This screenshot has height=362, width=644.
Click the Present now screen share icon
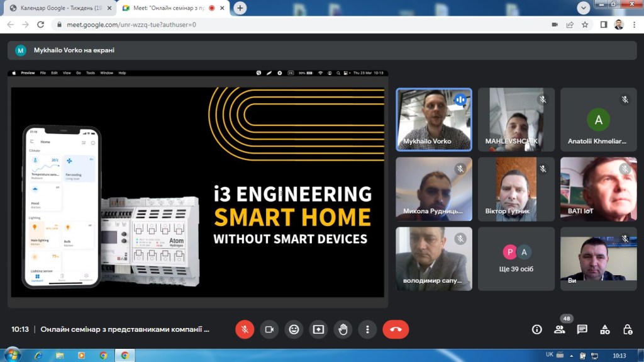(318, 329)
